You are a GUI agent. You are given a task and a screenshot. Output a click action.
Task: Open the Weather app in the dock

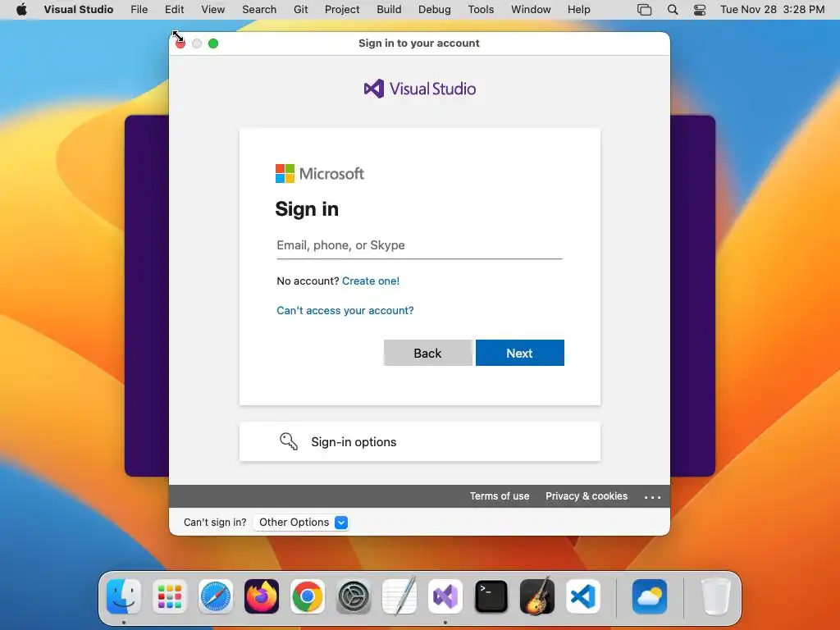coord(650,596)
